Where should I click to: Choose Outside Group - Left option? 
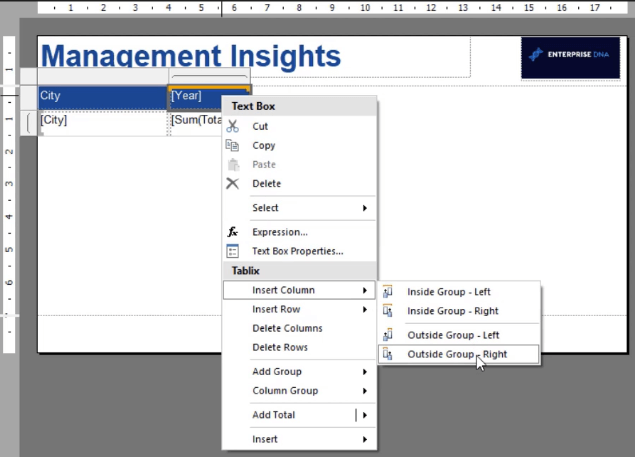point(459,335)
